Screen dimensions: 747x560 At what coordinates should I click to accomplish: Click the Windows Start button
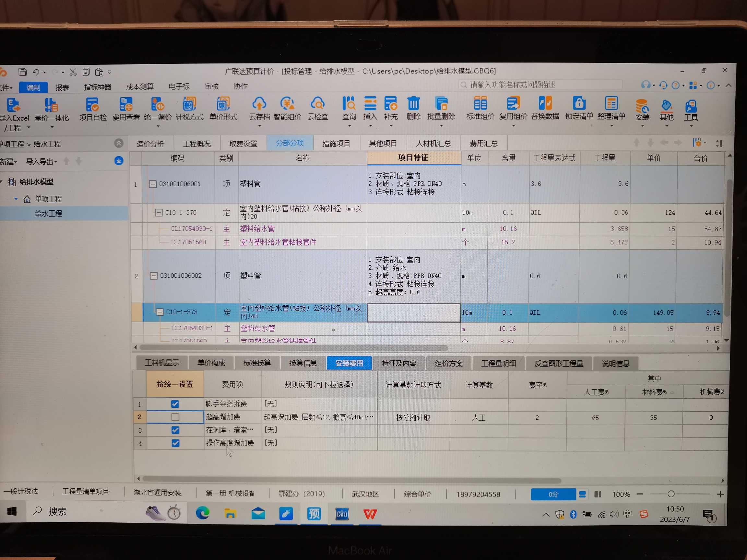click(x=12, y=512)
